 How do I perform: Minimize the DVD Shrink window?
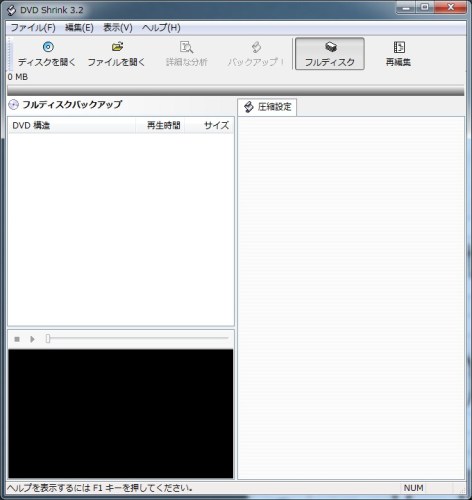point(406,8)
